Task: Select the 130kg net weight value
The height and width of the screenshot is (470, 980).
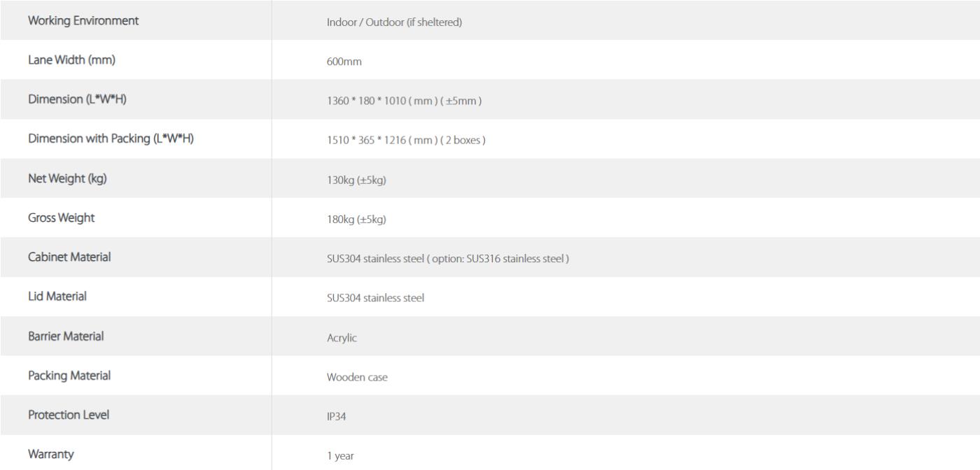Action: [x=356, y=180]
